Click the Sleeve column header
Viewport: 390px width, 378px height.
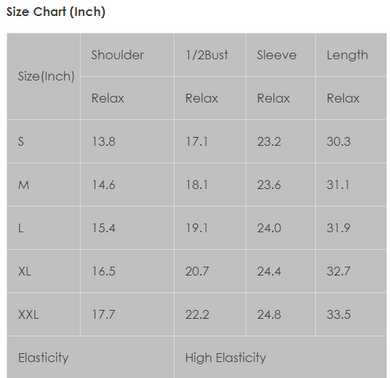[276, 55]
